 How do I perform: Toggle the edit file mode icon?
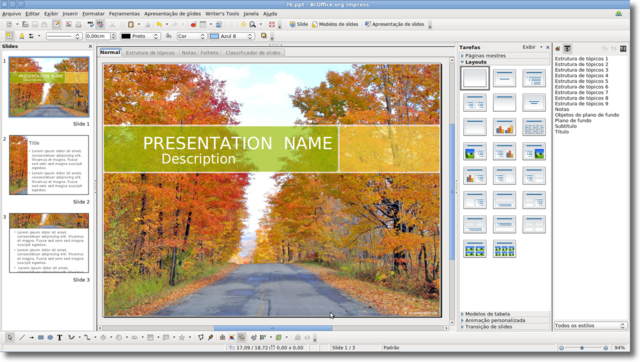(x=56, y=24)
